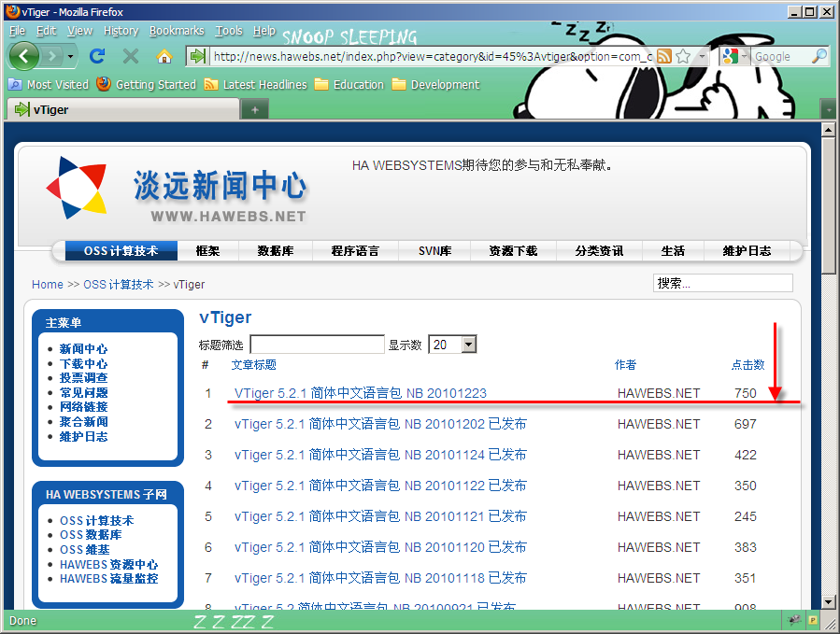This screenshot has height=634, width=840.
Task: Open the Most Visited bookmarks folder
Action: [x=49, y=85]
